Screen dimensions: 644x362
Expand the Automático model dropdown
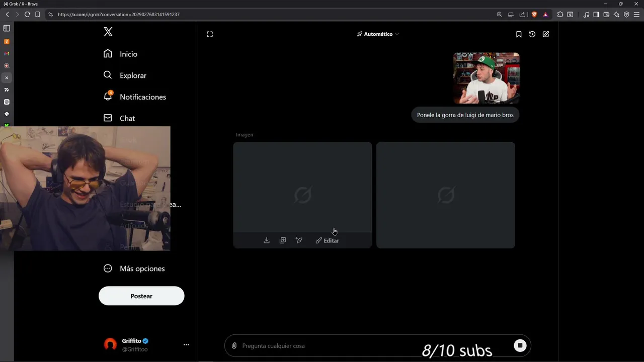[378, 34]
